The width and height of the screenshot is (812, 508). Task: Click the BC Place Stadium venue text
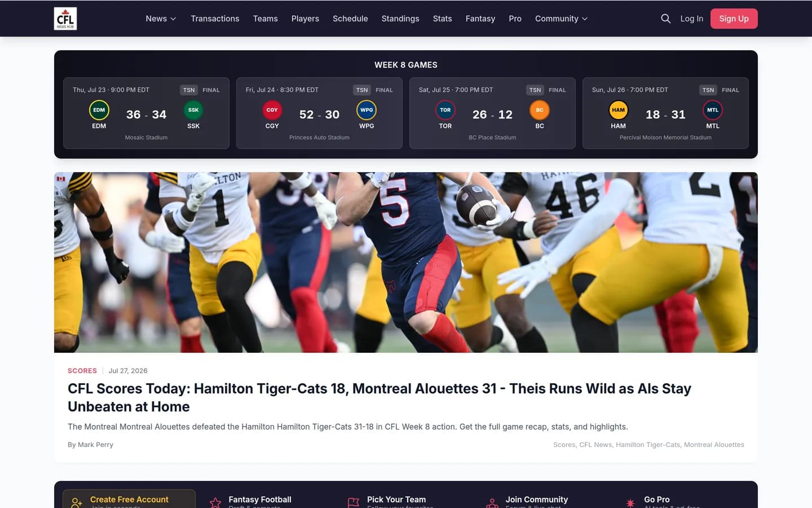[492, 137]
